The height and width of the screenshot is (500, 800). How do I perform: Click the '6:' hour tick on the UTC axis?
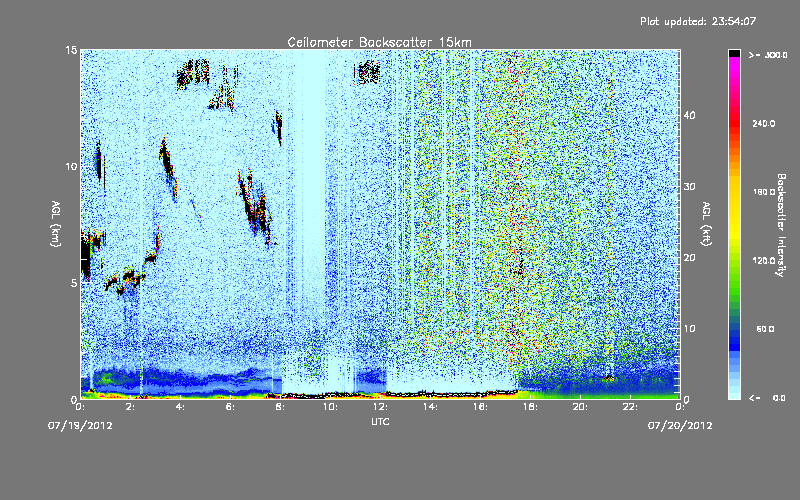[230, 407]
